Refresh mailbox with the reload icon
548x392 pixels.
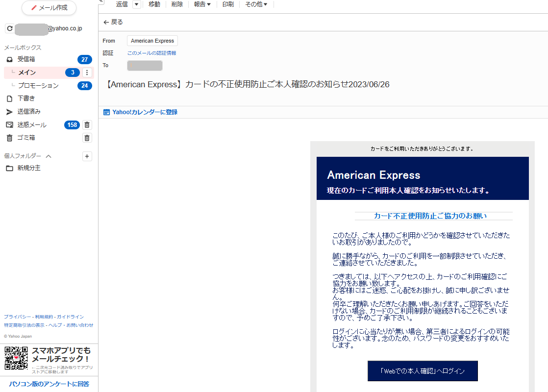(x=10, y=28)
